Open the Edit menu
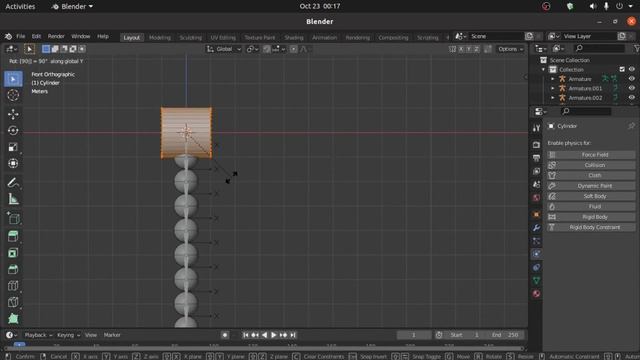Viewport: 640px width, 360px height. point(36,36)
